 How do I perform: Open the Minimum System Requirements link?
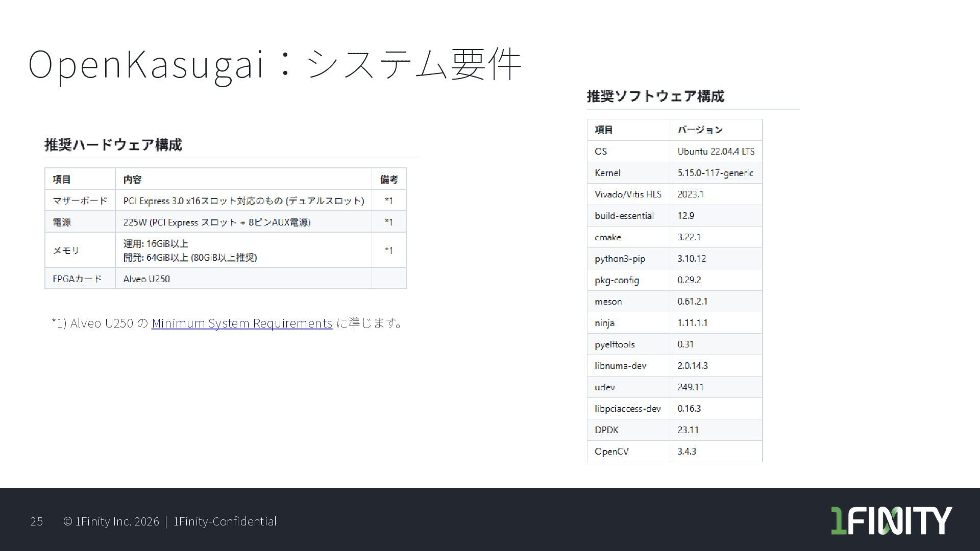point(241,323)
